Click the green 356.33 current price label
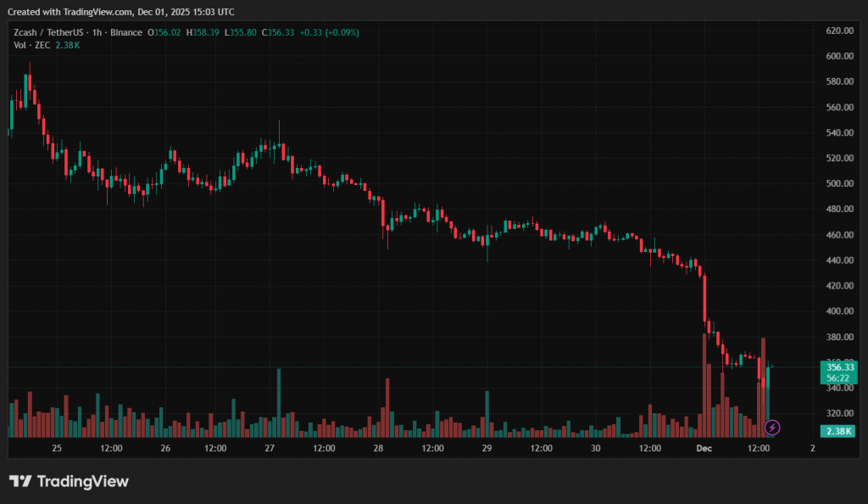The height and width of the screenshot is (504, 868). pyautogui.click(x=838, y=367)
